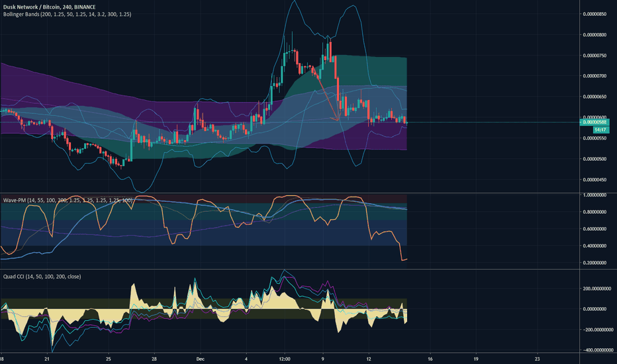Click Wave-PM axis value 0.20000000
617x364 pixels.
tap(594, 263)
